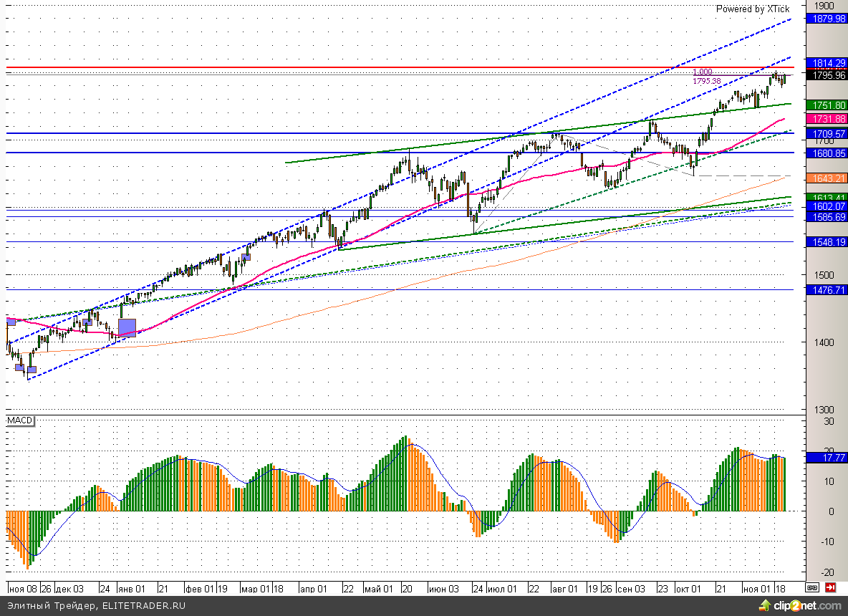Select the 1548.19 level label

coord(827,242)
